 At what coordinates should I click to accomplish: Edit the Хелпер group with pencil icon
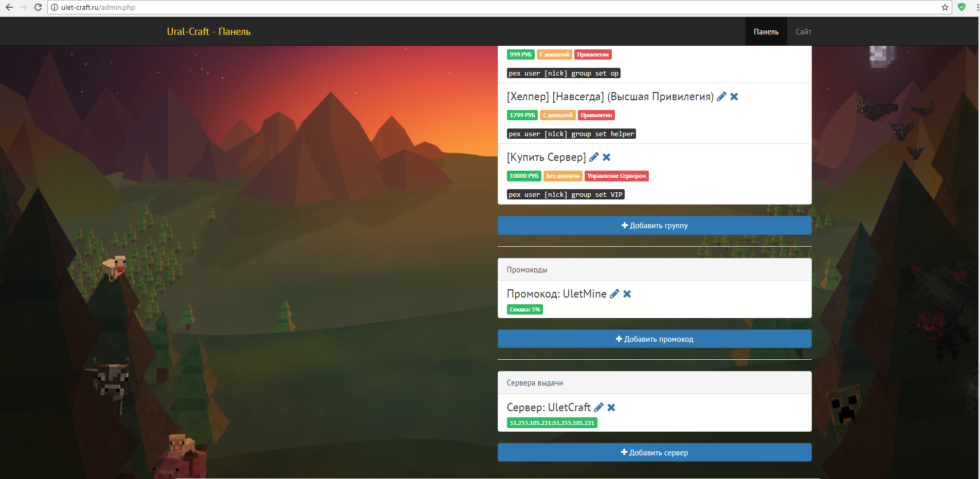click(x=721, y=97)
